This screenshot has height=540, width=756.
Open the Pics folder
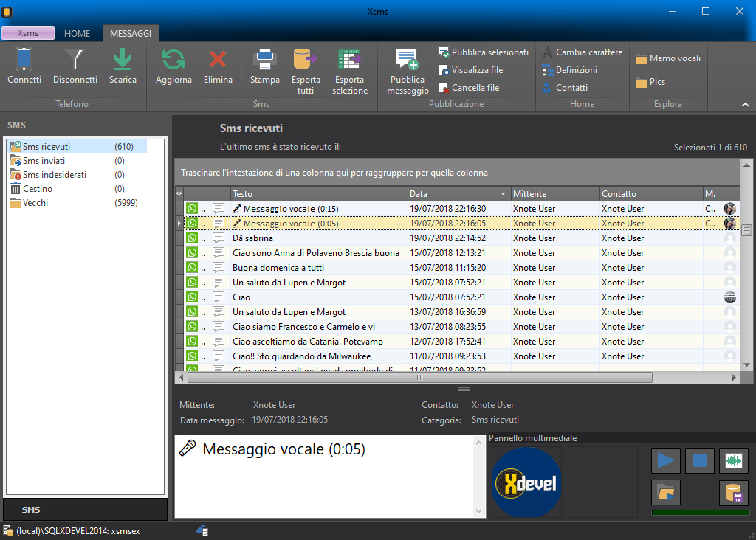point(650,82)
